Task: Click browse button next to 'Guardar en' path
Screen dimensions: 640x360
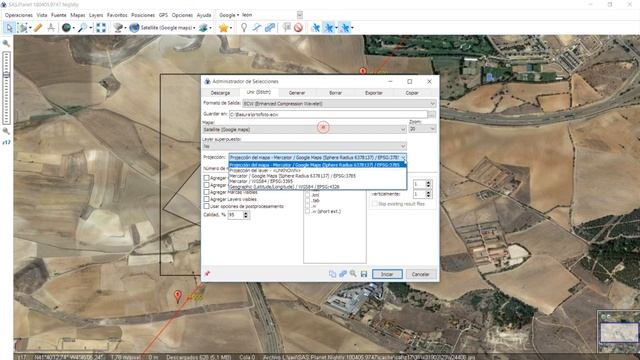Action: coord(432,115)
